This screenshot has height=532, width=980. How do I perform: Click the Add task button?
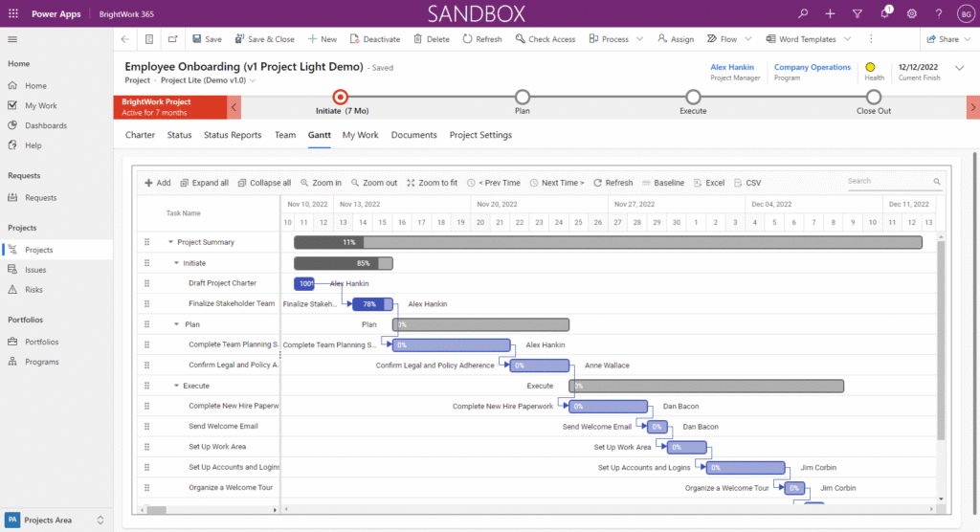point(157,183)
